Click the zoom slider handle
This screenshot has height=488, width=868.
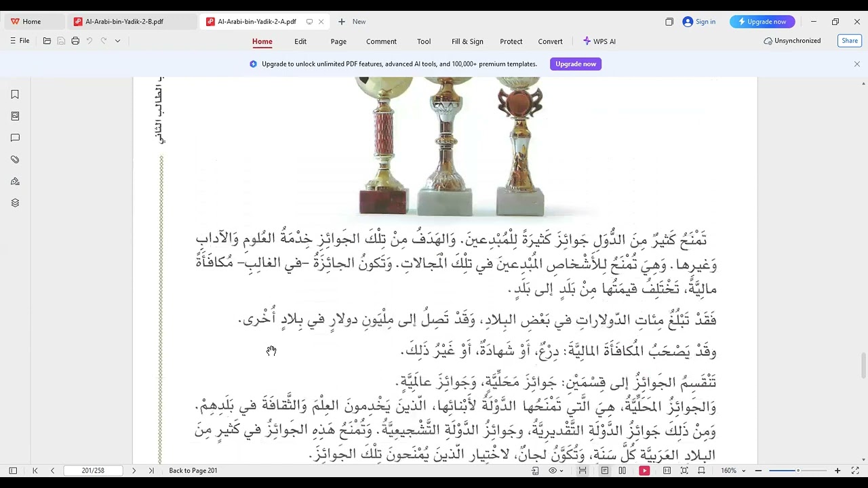pyautogui.click(x=798, y=470)
